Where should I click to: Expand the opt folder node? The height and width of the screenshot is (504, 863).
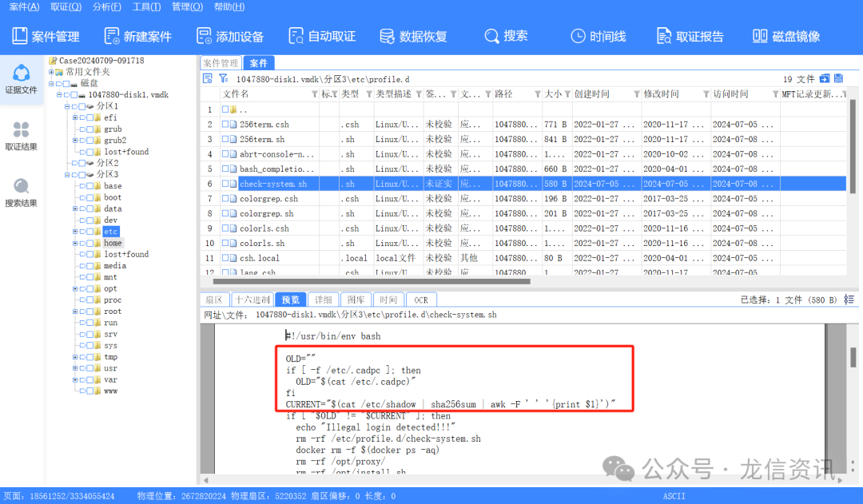point(75,288)
